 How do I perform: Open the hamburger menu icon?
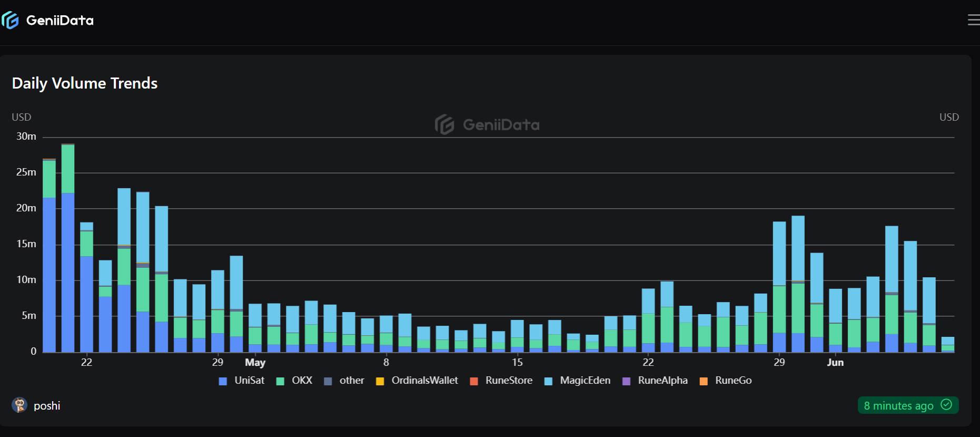(x=973, y=20)
